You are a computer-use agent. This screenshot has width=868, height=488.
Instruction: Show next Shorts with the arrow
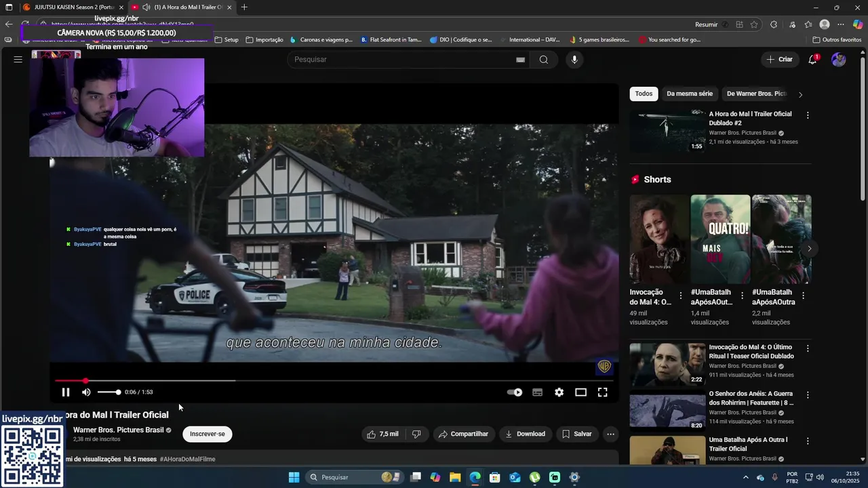[809, 249]
